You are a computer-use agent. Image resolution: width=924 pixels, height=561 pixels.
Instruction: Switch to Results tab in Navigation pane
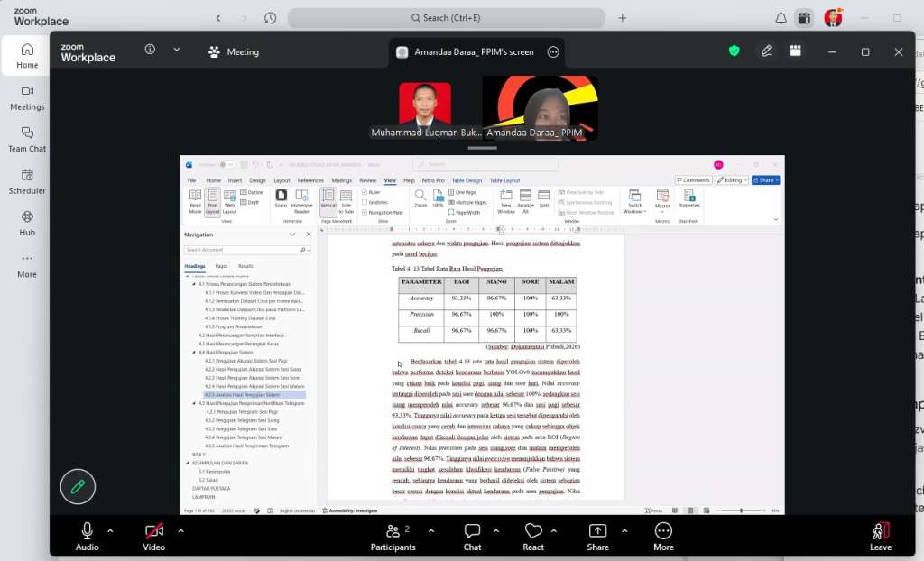coord(245,266)
